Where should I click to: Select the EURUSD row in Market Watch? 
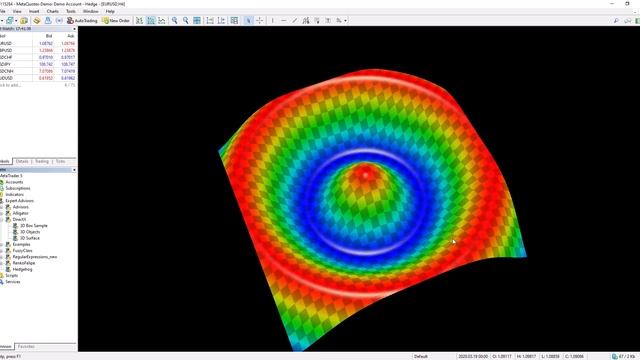38,43
